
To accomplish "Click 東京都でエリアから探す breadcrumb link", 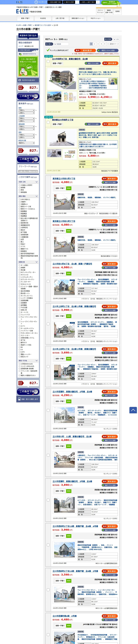I will tap(43, 25).
